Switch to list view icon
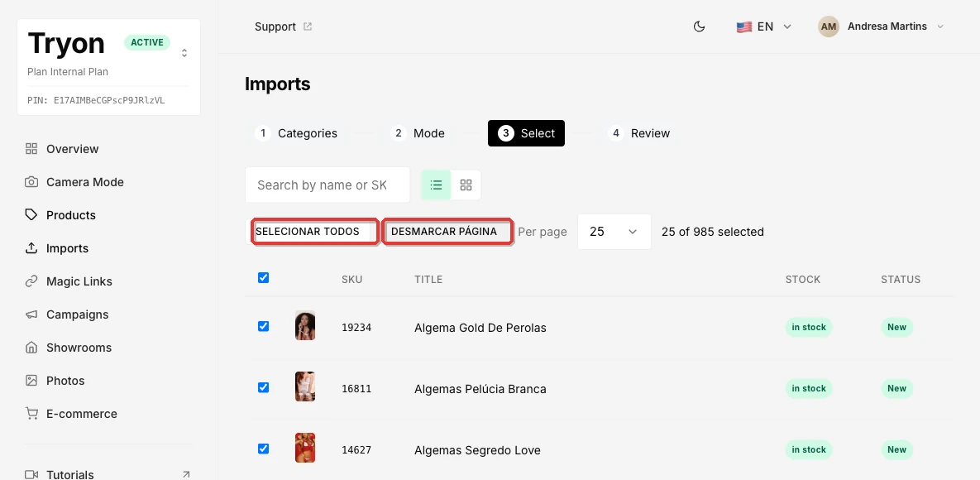This screenshot has width=980, height=480. [437, 185]
